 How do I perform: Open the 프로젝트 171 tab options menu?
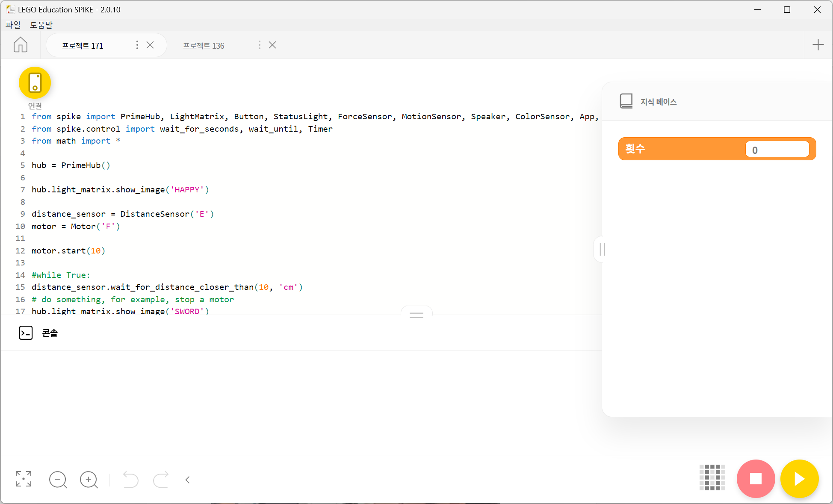(137, 45)
